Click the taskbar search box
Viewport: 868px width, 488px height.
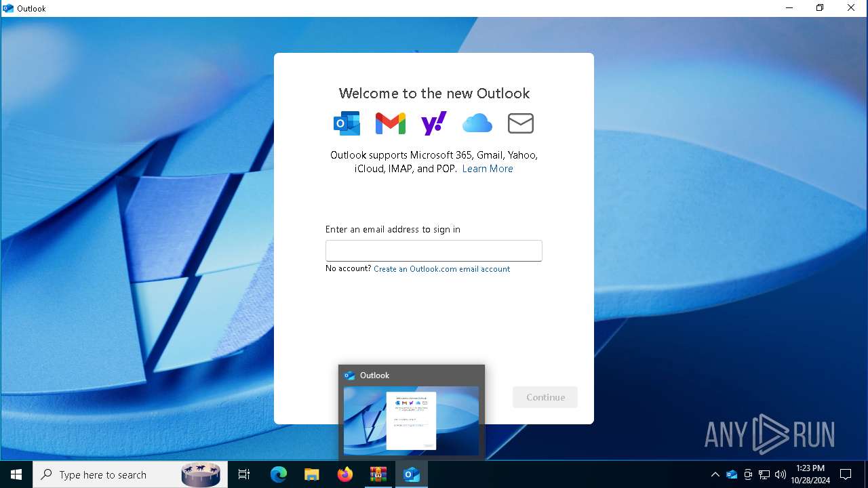pos(130,474)
